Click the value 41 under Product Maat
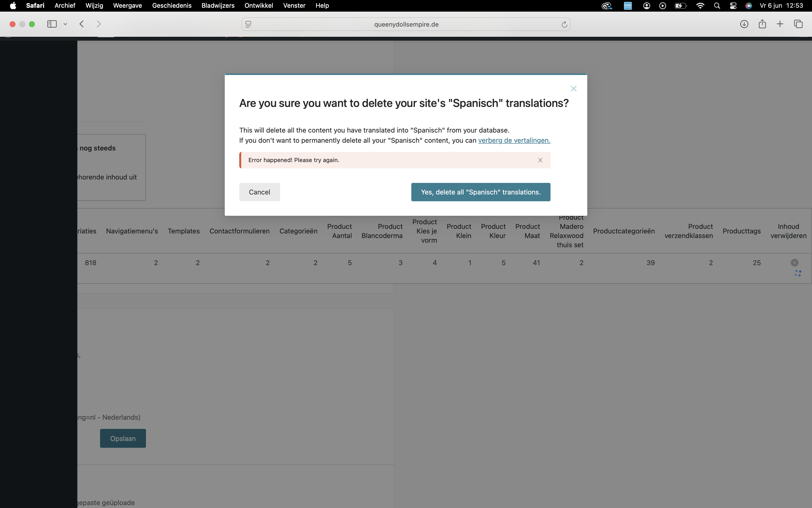 (536, 263)
